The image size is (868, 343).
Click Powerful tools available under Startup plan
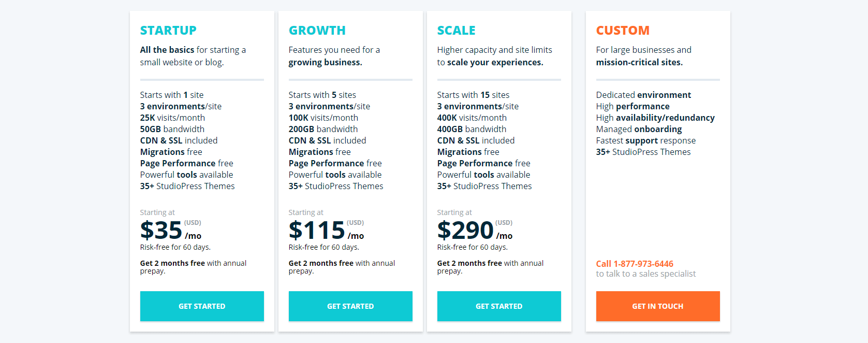[186, 174]
